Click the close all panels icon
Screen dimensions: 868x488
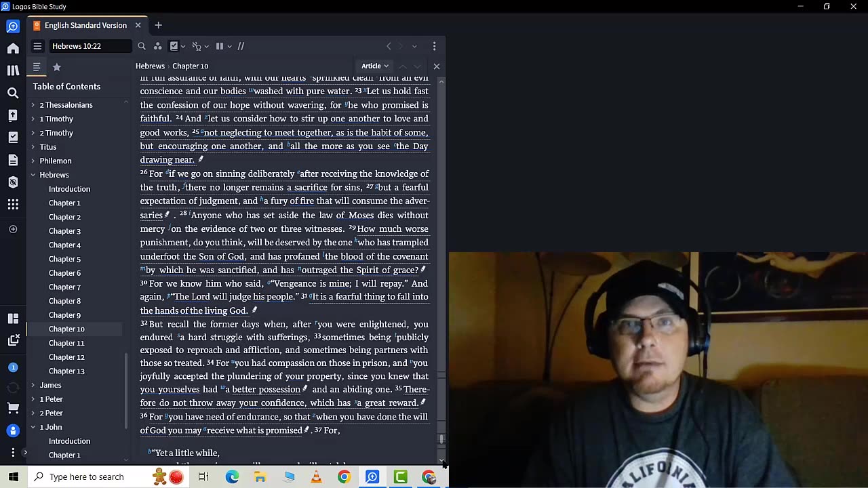click(x=13, y=340)
